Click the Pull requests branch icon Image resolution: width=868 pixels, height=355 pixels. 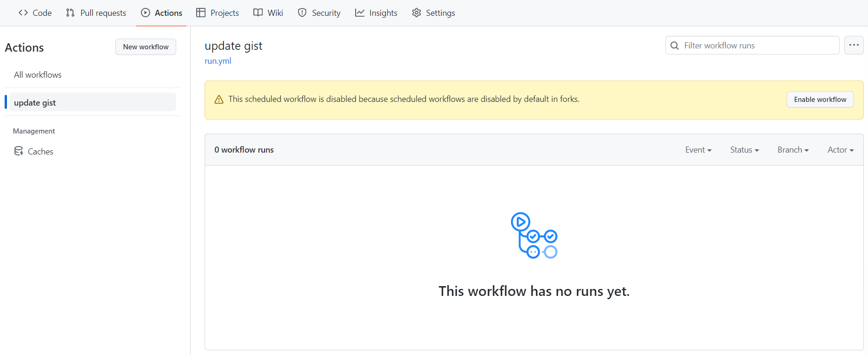point(70,13)
